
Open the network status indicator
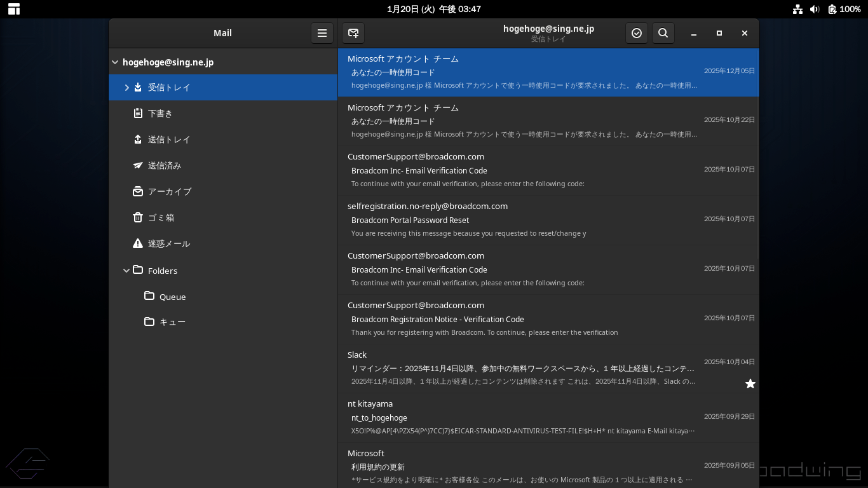797,9
